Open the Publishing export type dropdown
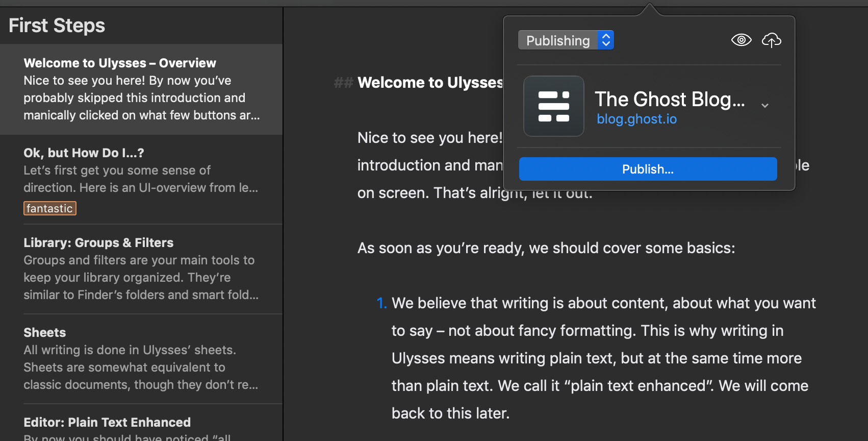 [x=566, y=40]
